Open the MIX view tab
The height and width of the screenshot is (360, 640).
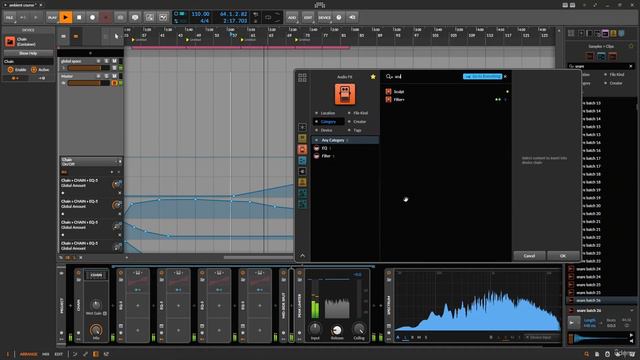[46, 354]
